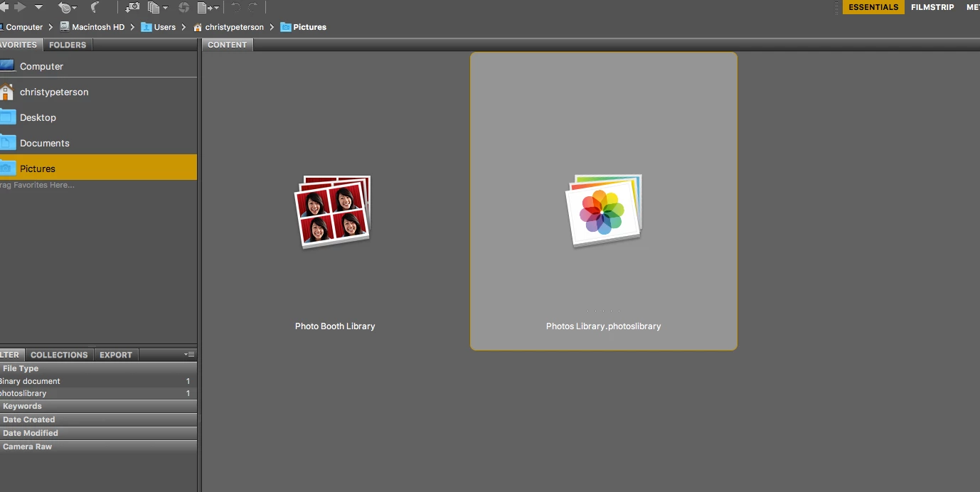Open the parent folder or Favorites dropdown arrow
980x492 pixels.
pyautogui.click(x=39, y=7)
